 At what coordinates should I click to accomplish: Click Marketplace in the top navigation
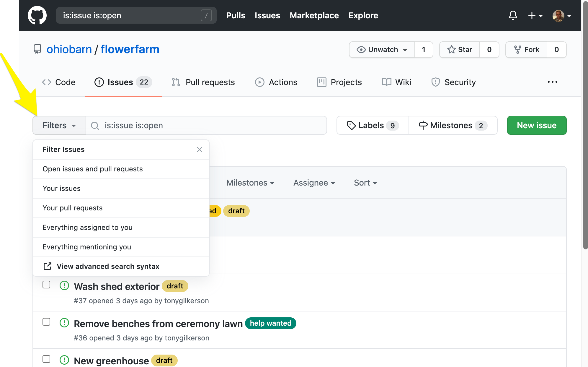point(314,15)
